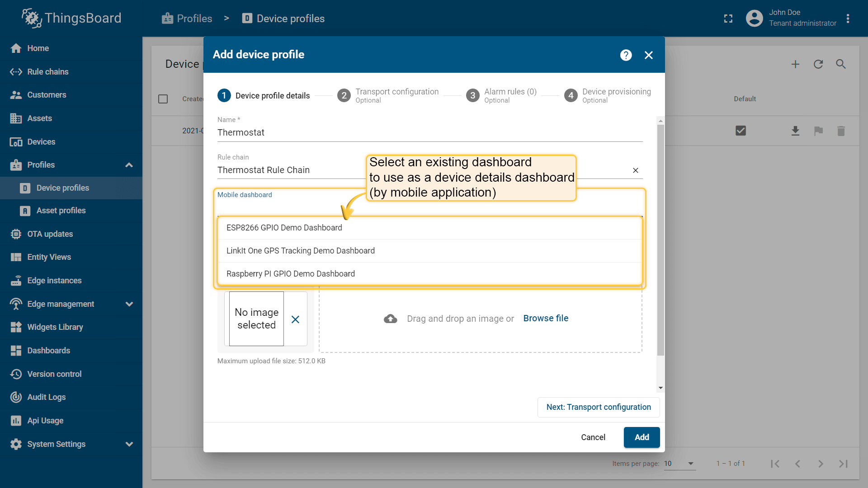Expand the Edge management menu
The image size is (868, 488).
click(x=129, y=304)
